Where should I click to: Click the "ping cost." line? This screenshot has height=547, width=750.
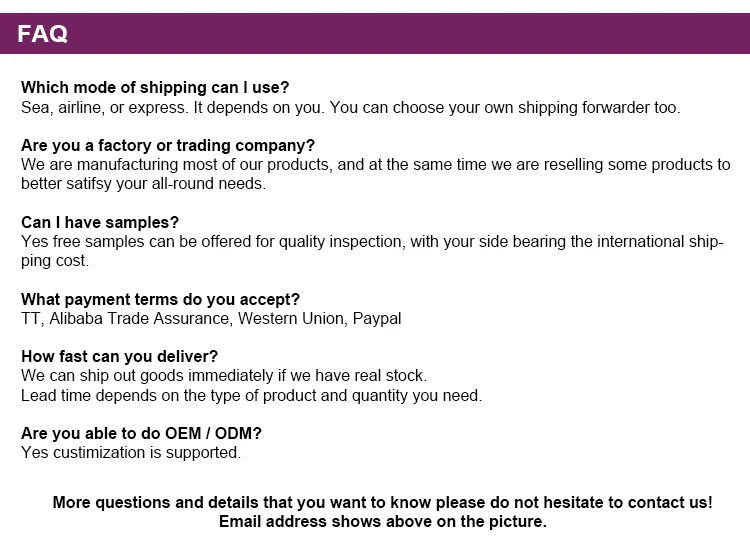(x=55, y=260)
